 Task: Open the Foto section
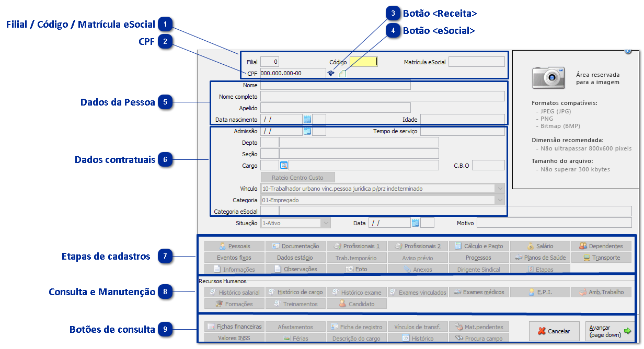click(356, 269)
